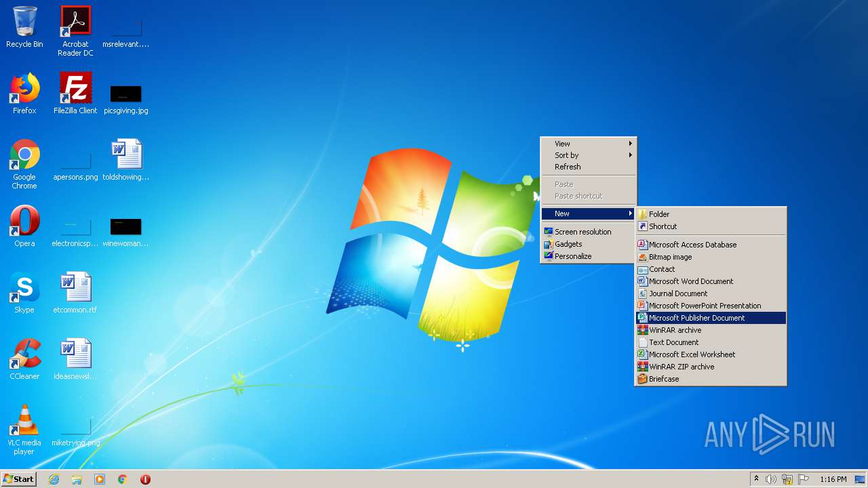Click the volume speaker tray icon
The height and width of the screenshot is (488, 868).
771,479
